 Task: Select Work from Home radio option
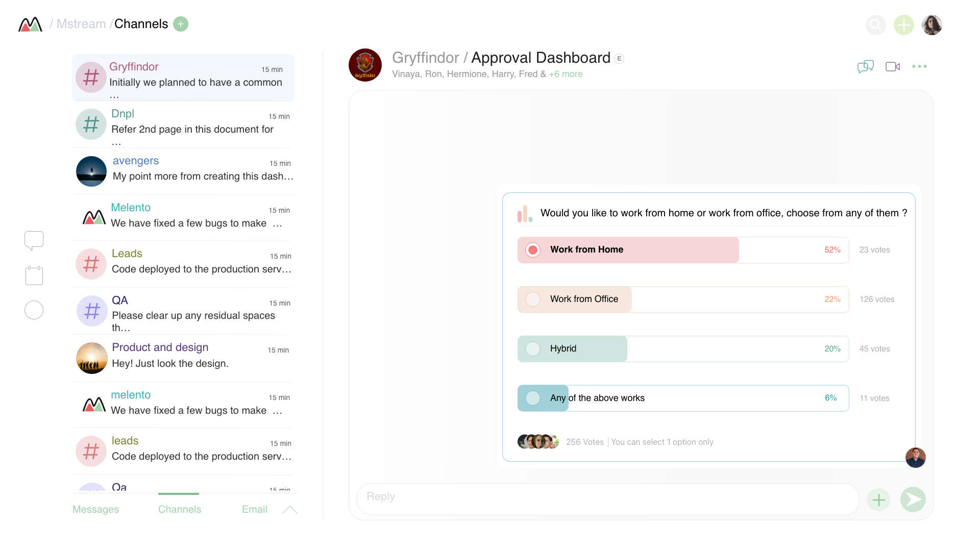533,250
